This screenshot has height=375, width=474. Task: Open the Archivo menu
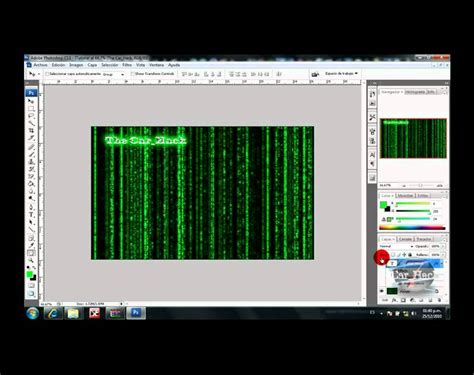pos(40,65)
